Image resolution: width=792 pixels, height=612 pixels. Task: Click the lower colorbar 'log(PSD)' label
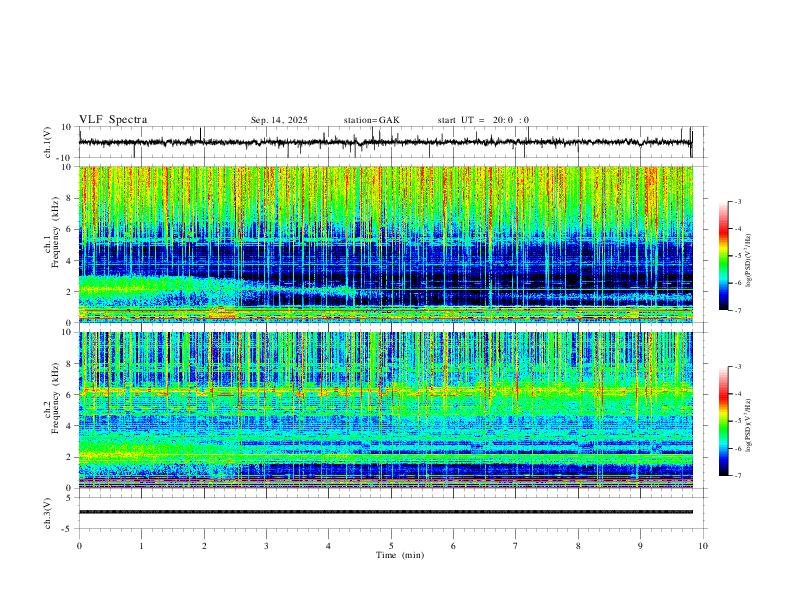pyautogui.click(x=749, y=426)
